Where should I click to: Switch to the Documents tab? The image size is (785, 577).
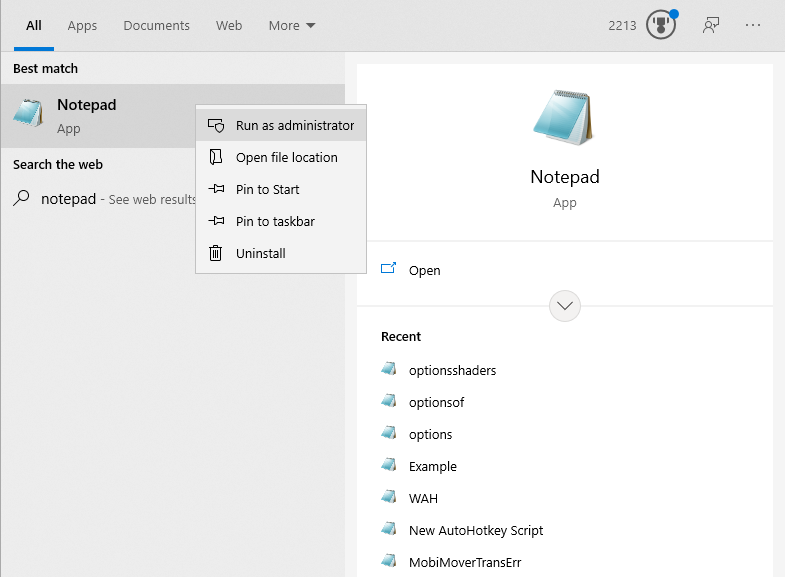tap(156, 26)
